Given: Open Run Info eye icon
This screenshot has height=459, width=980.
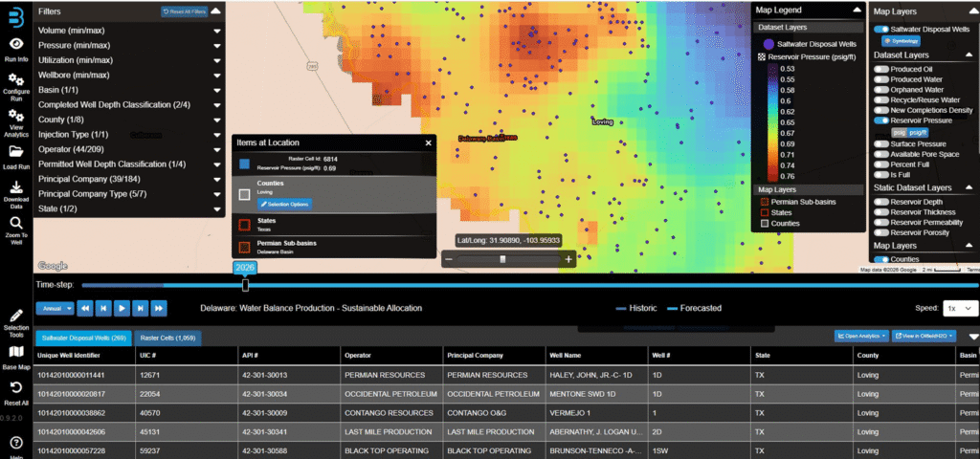Looking at the screenshot, I should (x=16, y=44).
